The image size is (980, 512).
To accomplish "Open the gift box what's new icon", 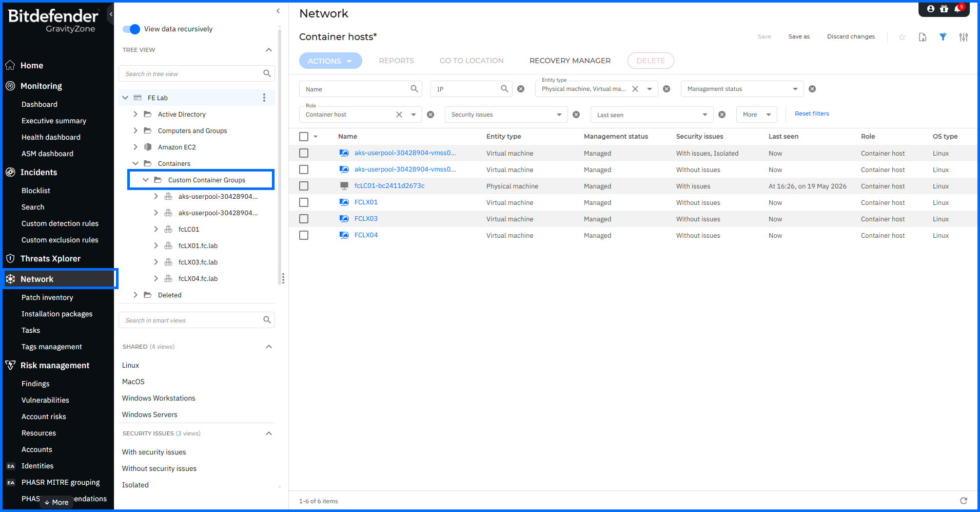I will click(944, 9).
